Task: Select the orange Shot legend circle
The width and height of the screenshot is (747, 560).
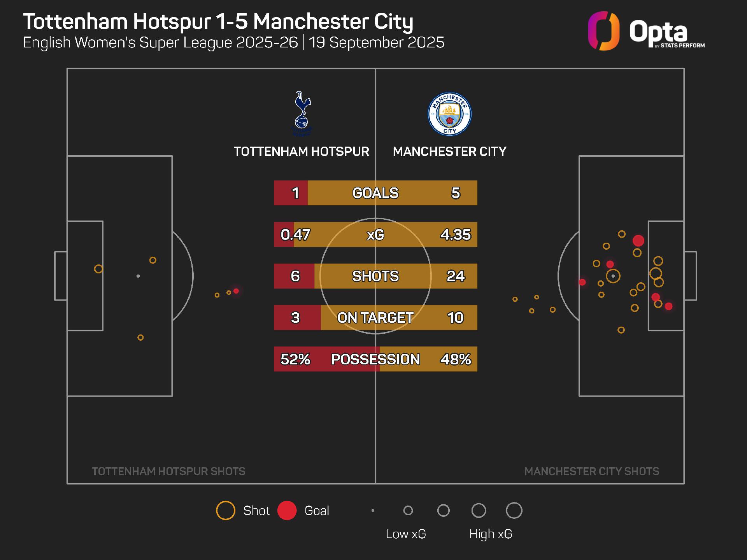Action: coord(226,510)
